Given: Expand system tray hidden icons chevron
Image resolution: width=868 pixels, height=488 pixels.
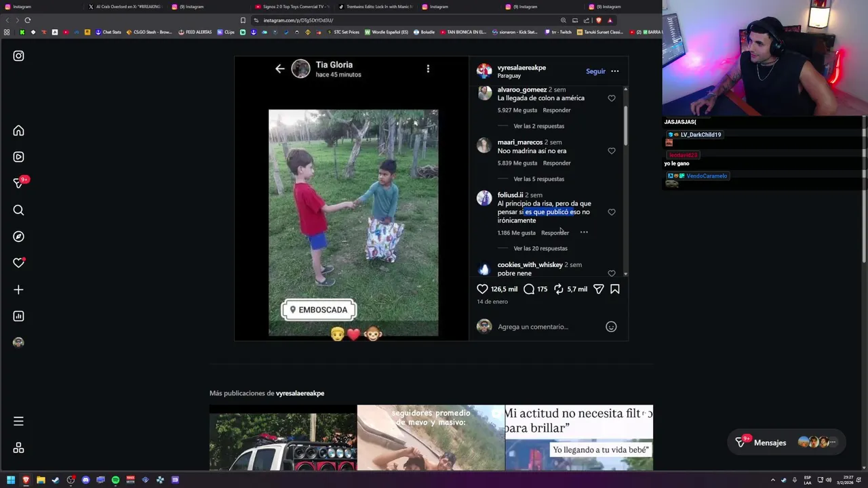Looking at the screenshot, I should pos(772,480).
